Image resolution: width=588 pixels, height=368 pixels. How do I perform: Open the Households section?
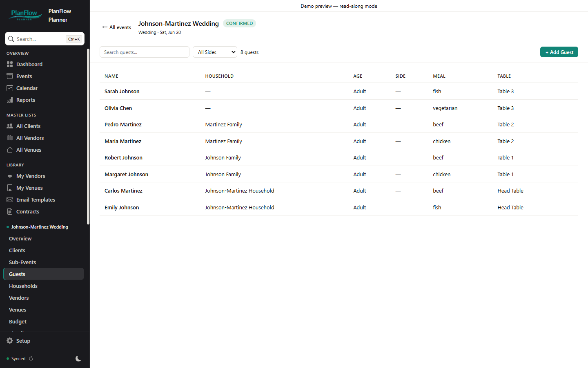point(43,286)
